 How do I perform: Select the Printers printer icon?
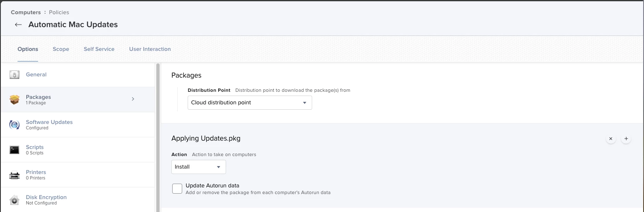click(15, 175)
